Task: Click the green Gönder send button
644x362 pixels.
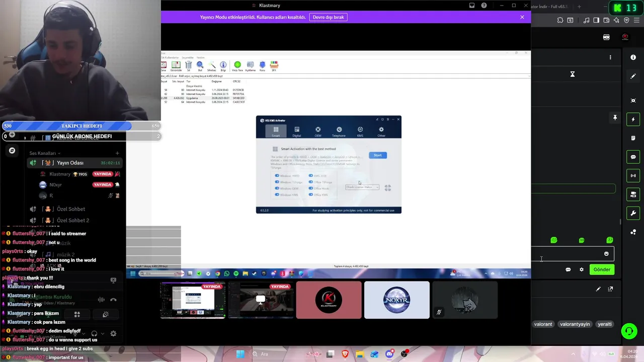Action: (x=602, y=269)
